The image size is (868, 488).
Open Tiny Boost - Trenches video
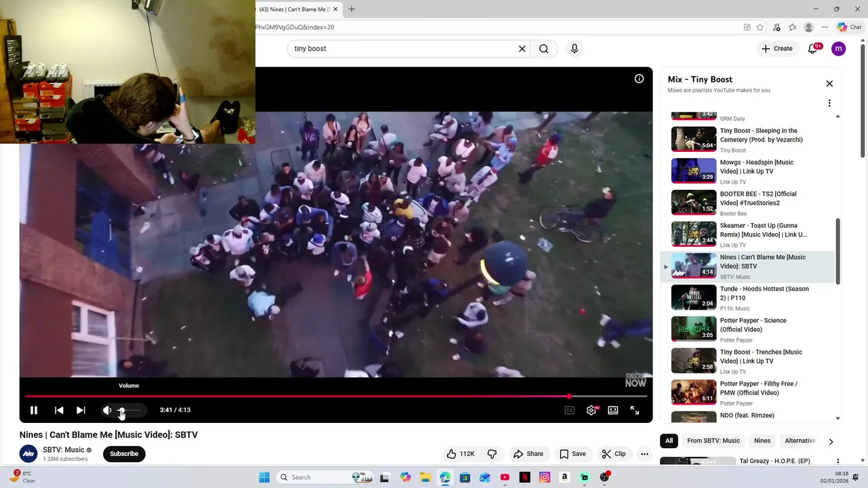click(749, 361)
